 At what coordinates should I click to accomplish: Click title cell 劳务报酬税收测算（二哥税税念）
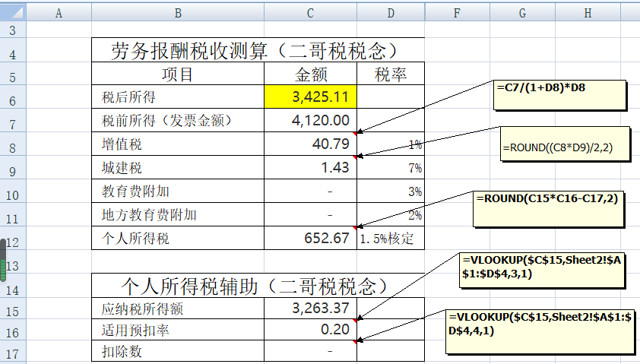click(258, 50)
